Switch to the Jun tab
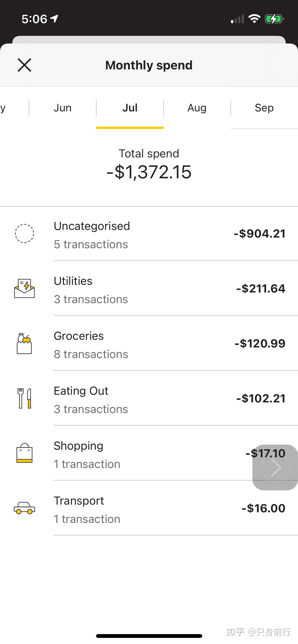Image resolution: width=298 pixels, height=644 pixels. point(63,108)
